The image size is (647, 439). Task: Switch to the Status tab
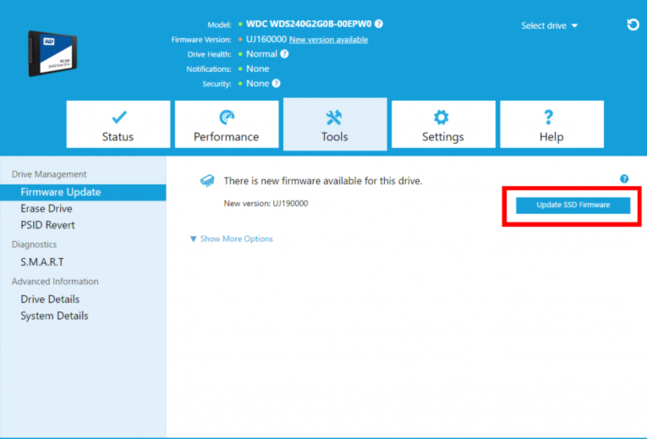click(x=118, y=124)
